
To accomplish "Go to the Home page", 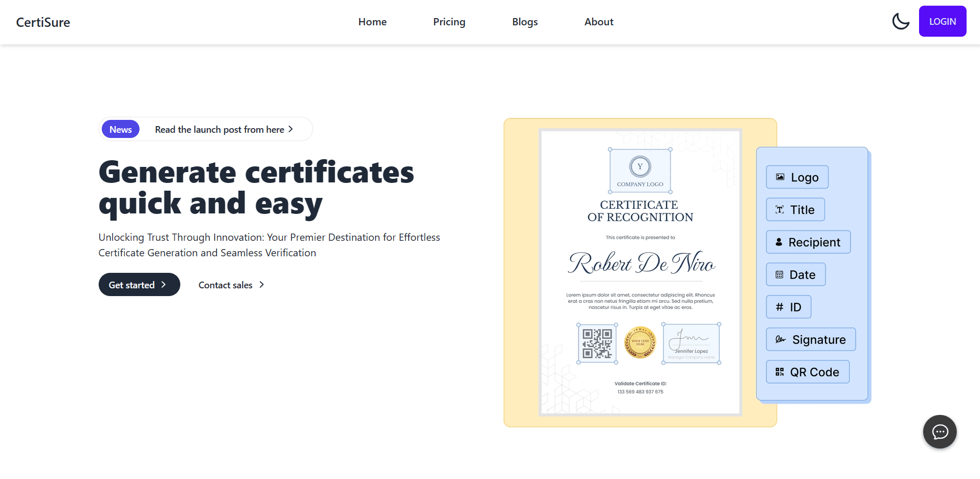I will [372, 22].
